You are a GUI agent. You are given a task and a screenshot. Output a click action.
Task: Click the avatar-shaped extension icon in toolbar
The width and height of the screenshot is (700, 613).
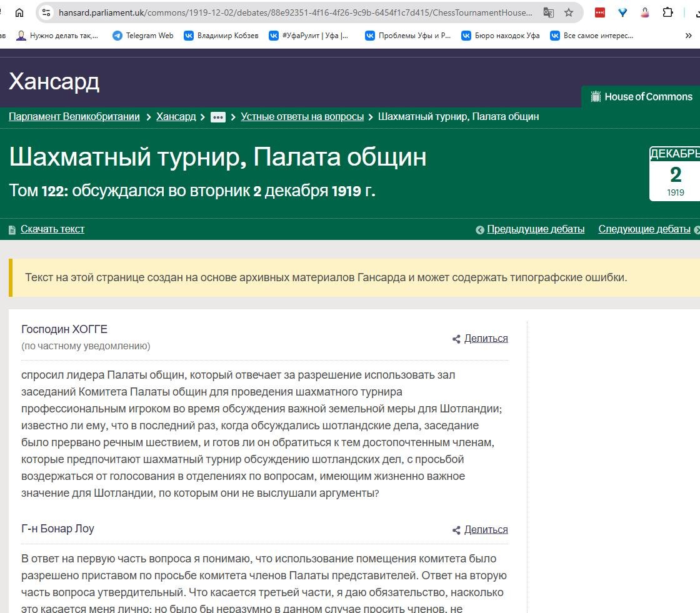(x=644, y=12)
